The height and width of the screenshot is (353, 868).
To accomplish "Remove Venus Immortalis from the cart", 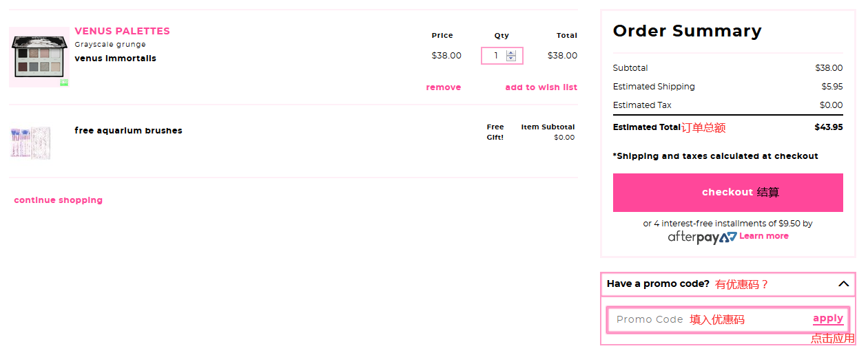I will coord(444,87).
